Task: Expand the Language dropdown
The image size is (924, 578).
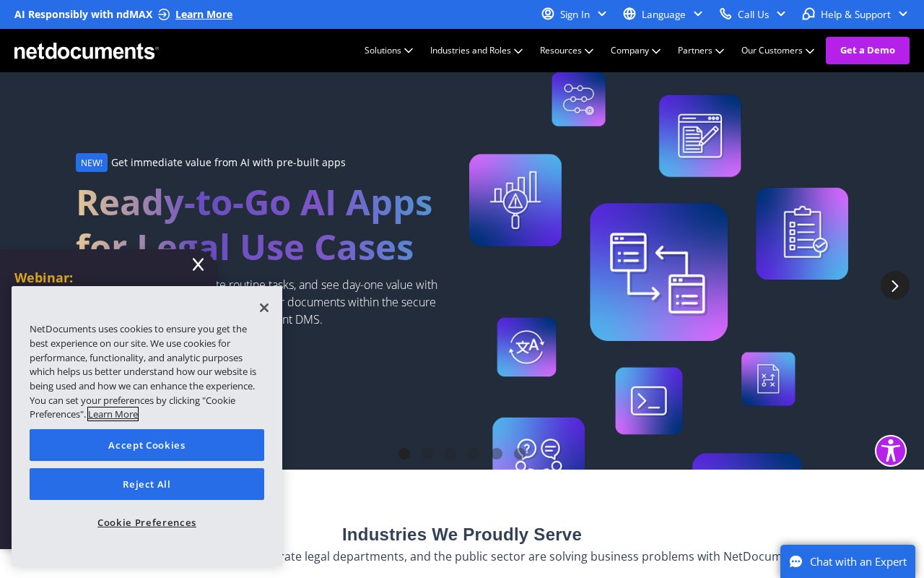Action: (698, 14)
